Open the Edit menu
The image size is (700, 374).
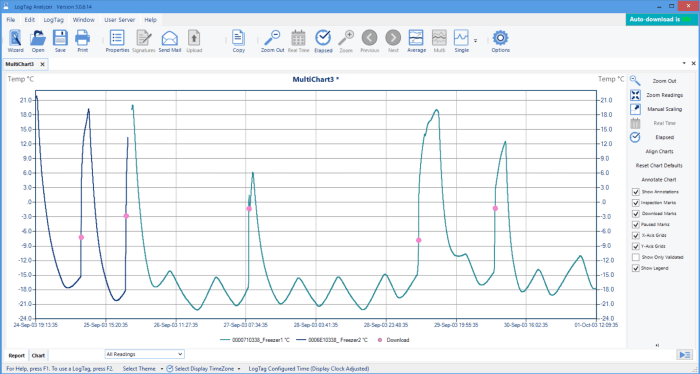pos(29,20)
